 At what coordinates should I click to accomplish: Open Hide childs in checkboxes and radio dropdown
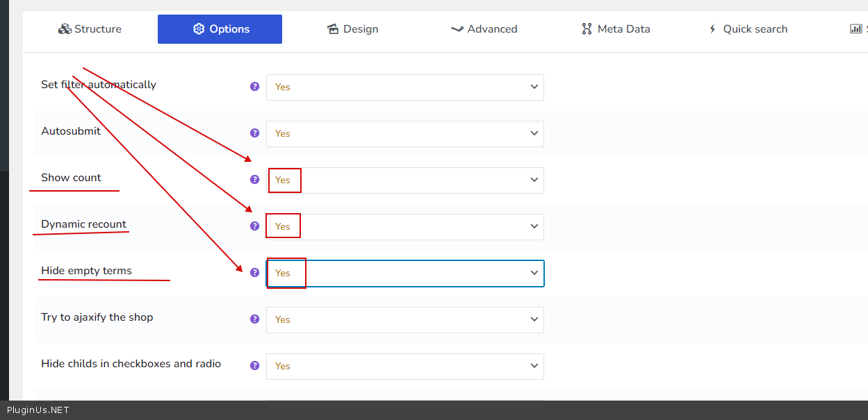pyautogui.click(x=404, y=367)
